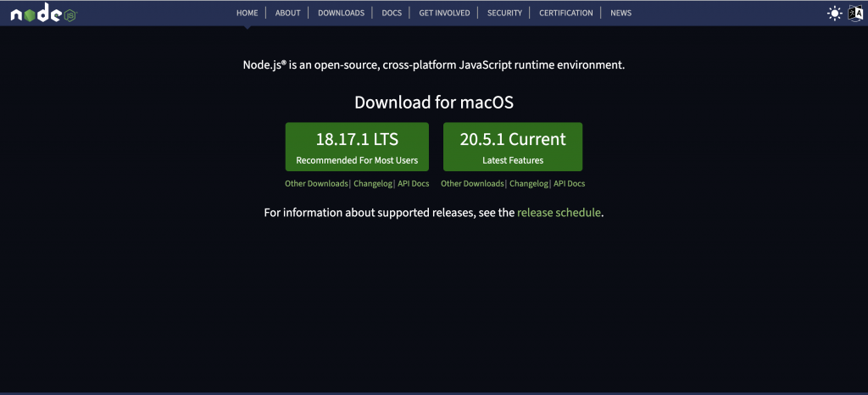The width and height of the screenshot is (868, 395).
Task: Open API Docs under the Current button
Action: 569,184
